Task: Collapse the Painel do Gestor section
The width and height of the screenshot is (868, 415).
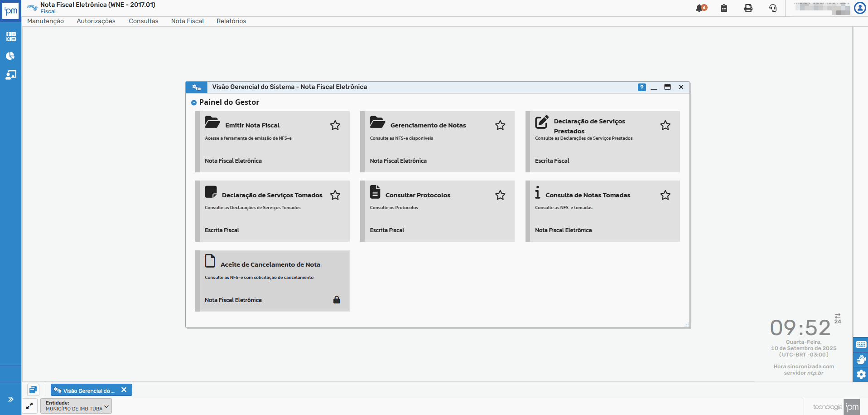Action: (194, 103)
